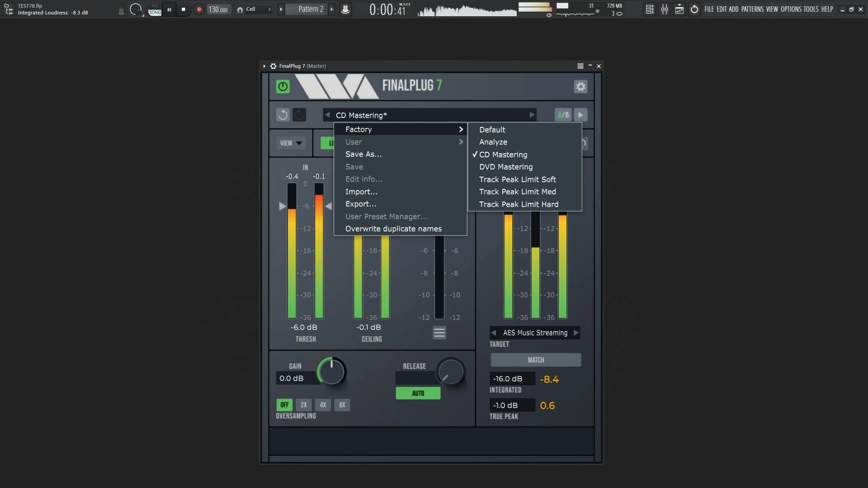
Task: Select Track Peak Limit Hard preset
Action: point(524,204)
